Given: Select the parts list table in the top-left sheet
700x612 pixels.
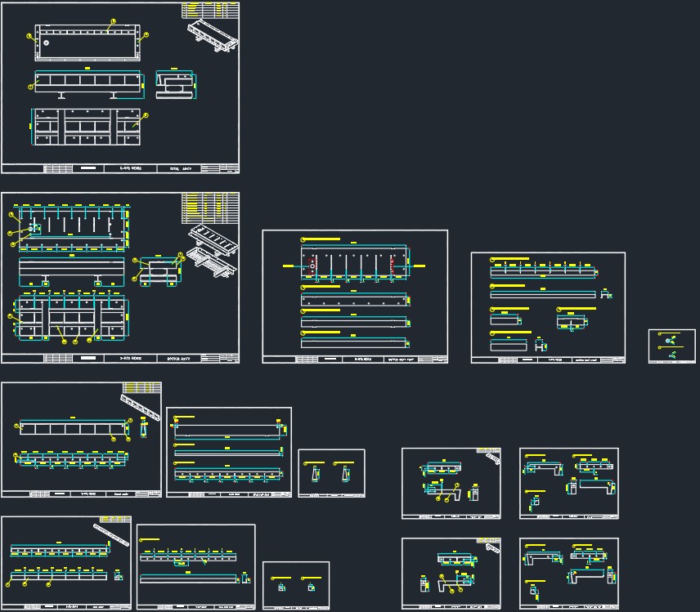Looking at the screenshot, I should 204,10.
